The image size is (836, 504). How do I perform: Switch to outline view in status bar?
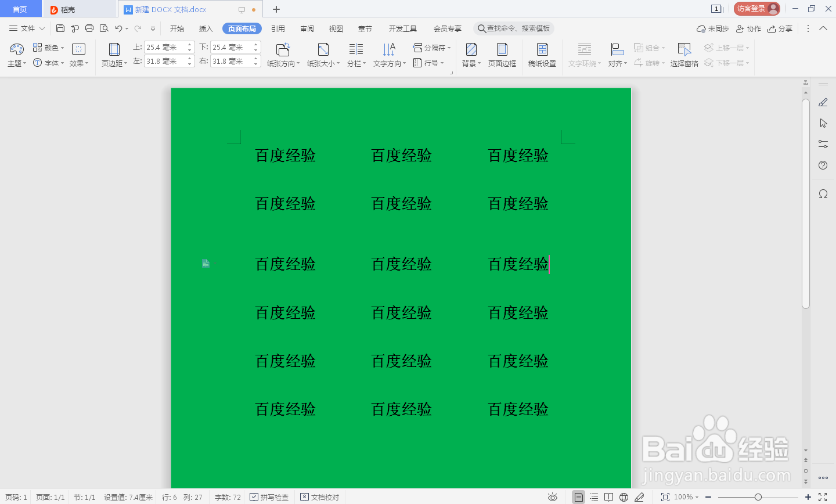click(594, 497)
